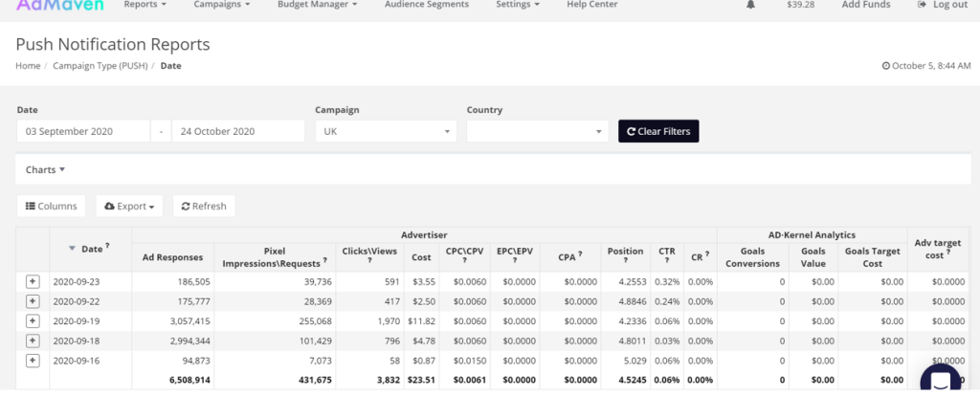Open the notifications bell icon
980x396 pixels.
[750, 5]
